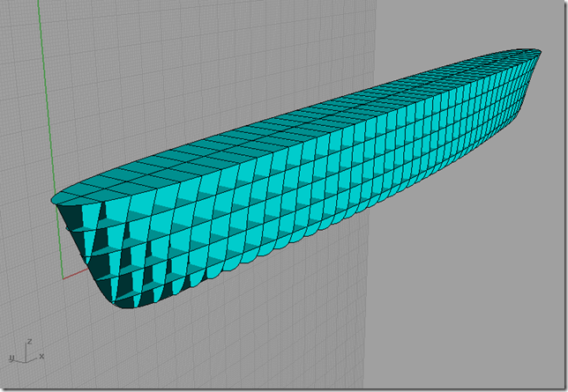Pick the hull's far tapered end tip

point(536,53)
